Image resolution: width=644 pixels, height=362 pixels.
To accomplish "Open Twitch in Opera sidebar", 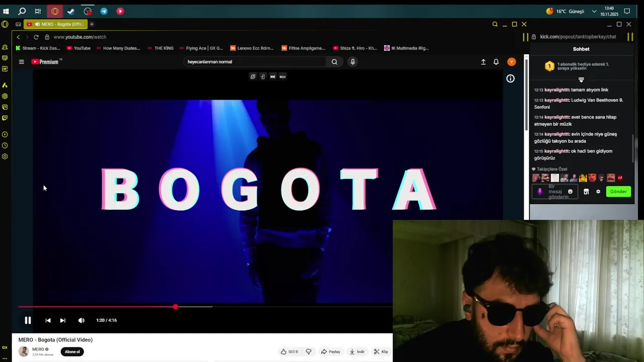I will (x=5, y=118).
